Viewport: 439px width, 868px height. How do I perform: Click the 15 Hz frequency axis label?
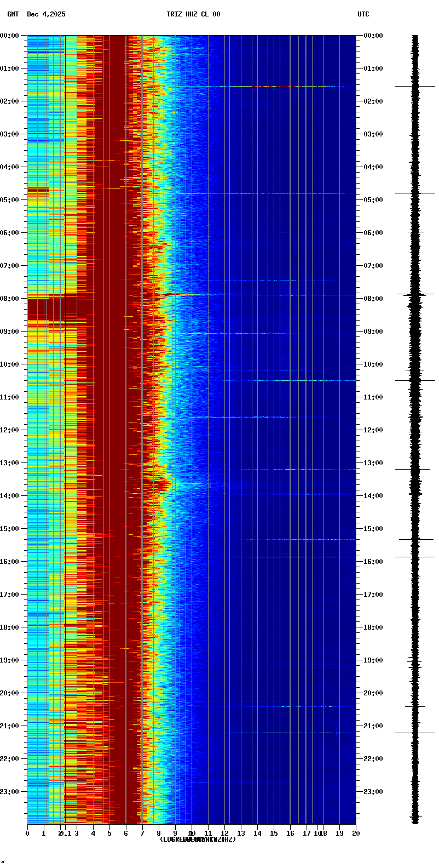coord(274,833)
